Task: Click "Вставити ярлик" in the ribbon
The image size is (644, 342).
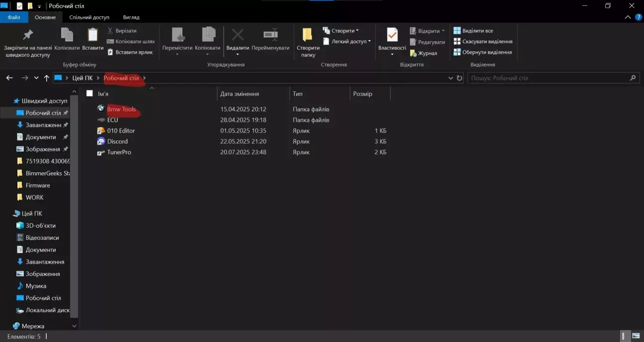Action: (x=130, y=52)
